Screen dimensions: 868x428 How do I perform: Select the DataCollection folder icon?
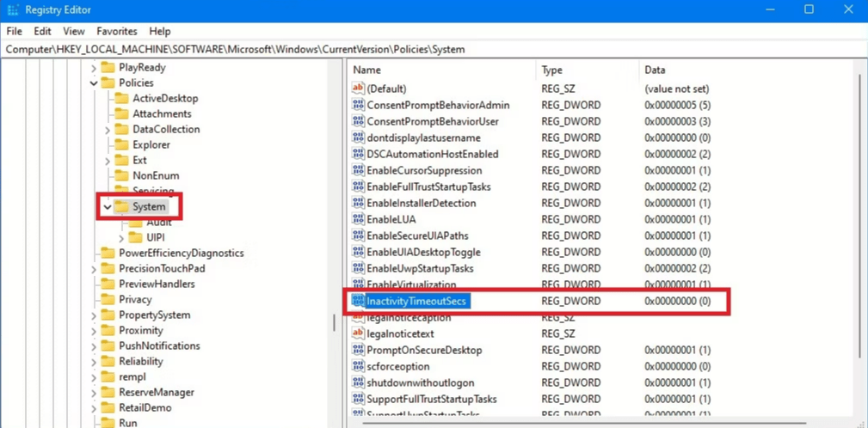121,130
